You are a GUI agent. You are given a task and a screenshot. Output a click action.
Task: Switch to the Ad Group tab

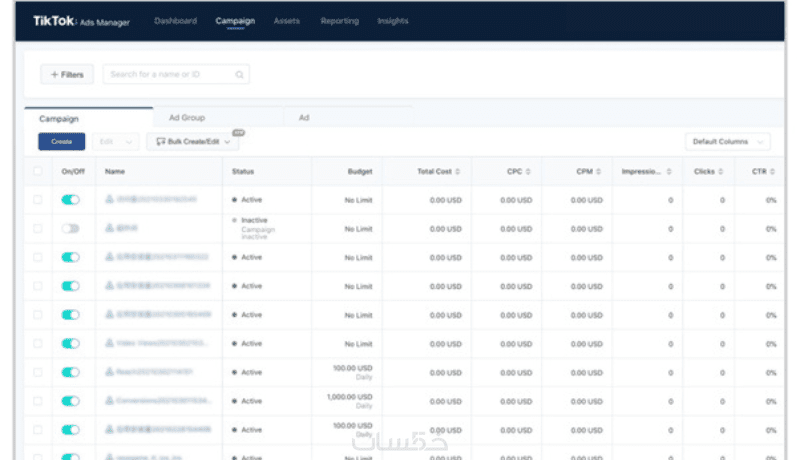point(187,118)
